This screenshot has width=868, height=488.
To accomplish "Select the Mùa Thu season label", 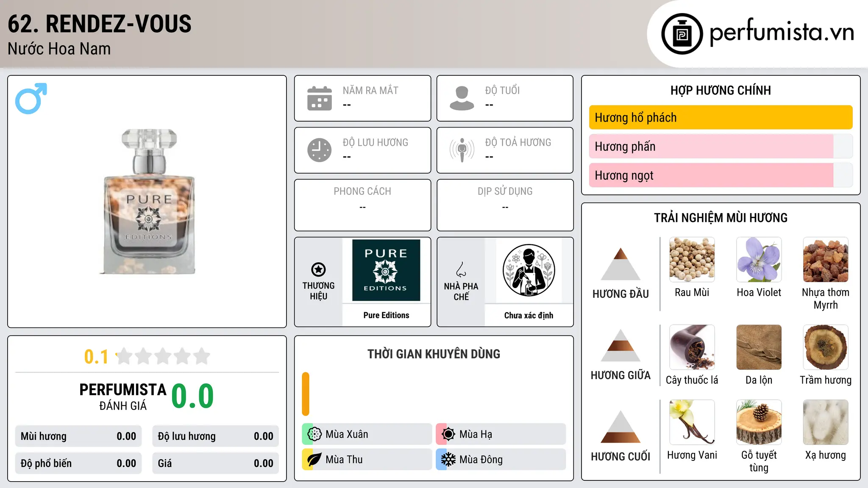I will click(344, 460).
